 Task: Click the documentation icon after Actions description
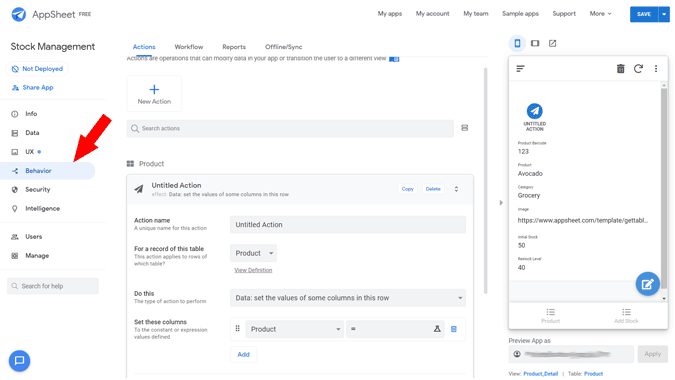[394, 59]
